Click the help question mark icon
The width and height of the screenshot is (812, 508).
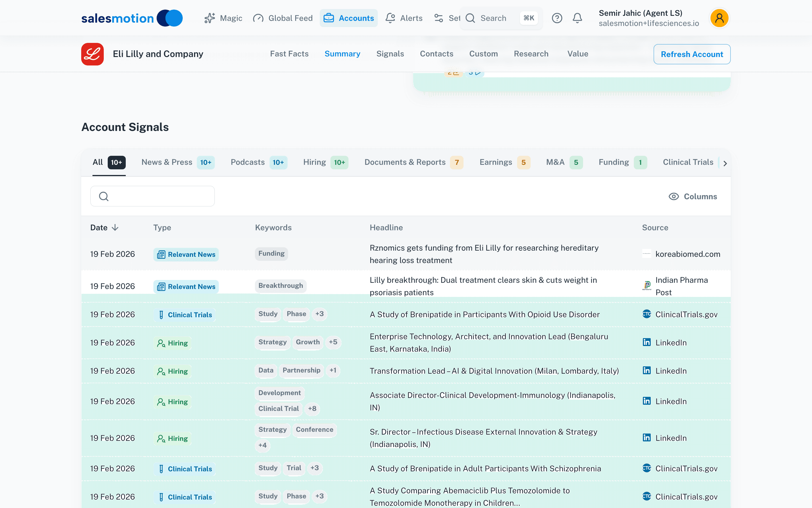(557, 18)
